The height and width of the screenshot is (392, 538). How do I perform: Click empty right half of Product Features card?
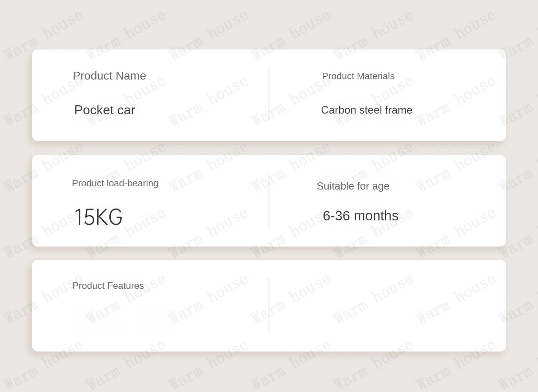point(387,306)
